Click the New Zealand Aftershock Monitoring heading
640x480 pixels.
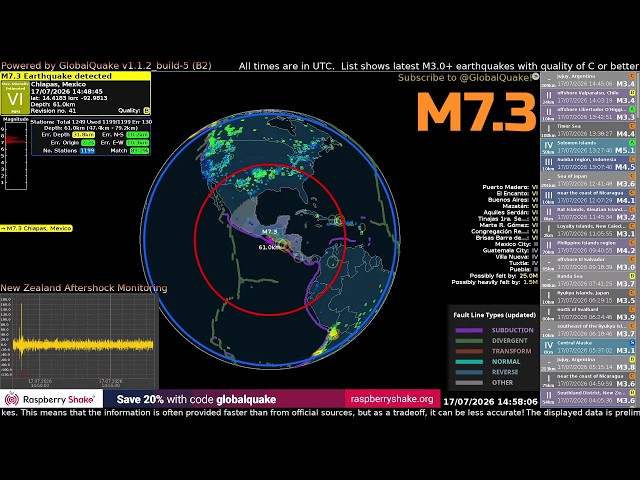84,288
